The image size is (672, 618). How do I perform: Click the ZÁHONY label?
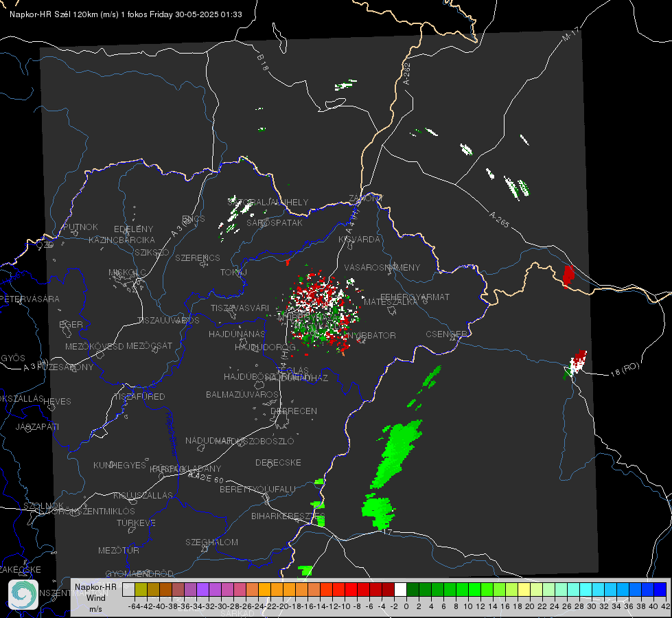pyautogui.click(x=366, y=198)
